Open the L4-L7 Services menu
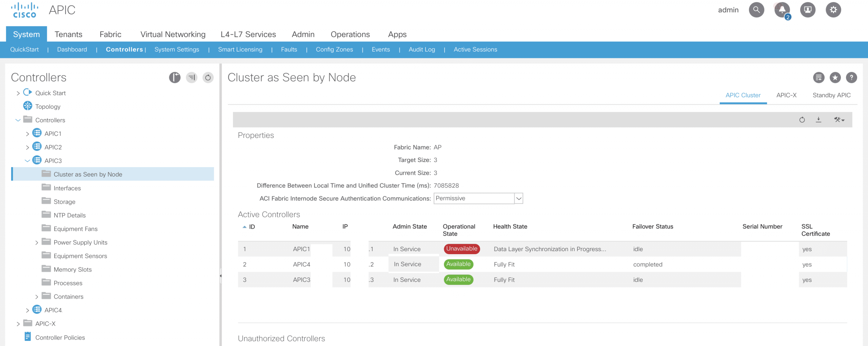The width and height of the screenshot is (868, 346). point(248,34)
